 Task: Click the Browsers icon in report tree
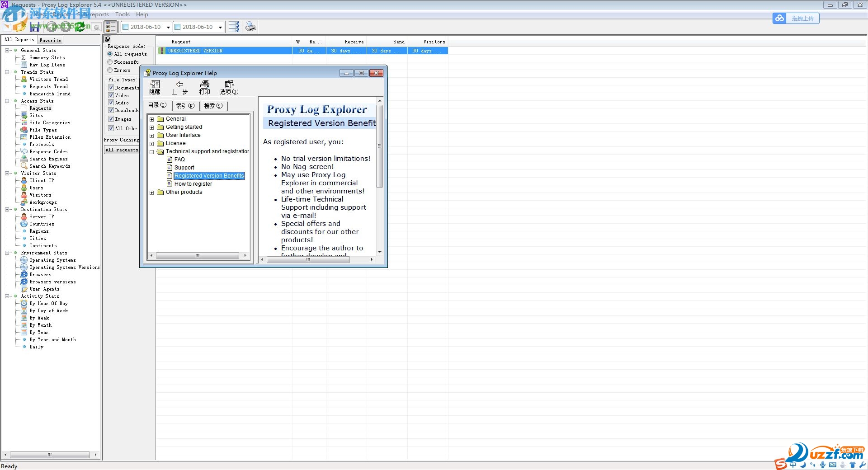point(24,274)
